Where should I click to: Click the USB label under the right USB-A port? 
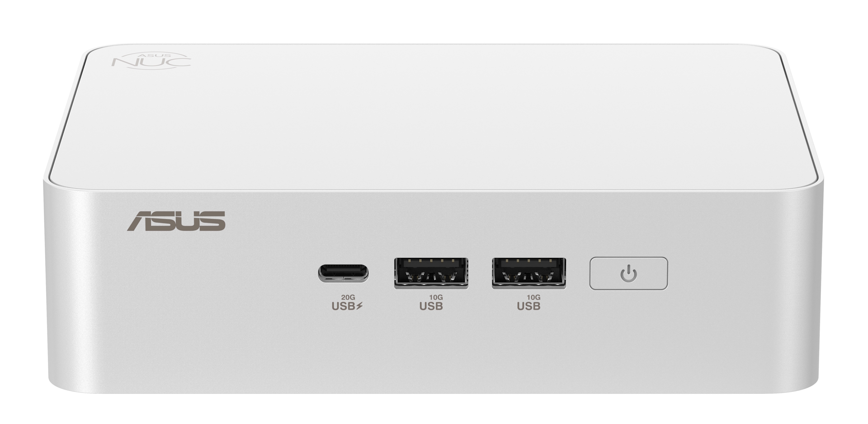[x=529, y=306]
